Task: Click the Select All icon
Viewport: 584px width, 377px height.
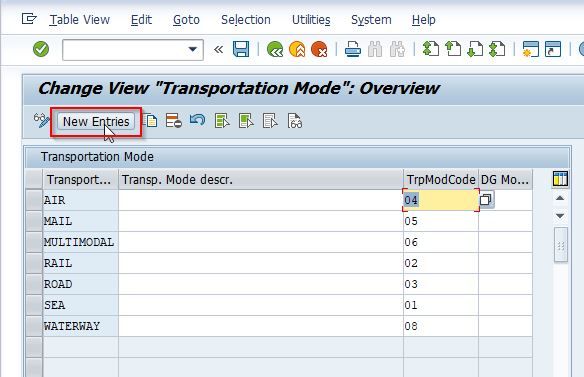Action: point(222,121)
